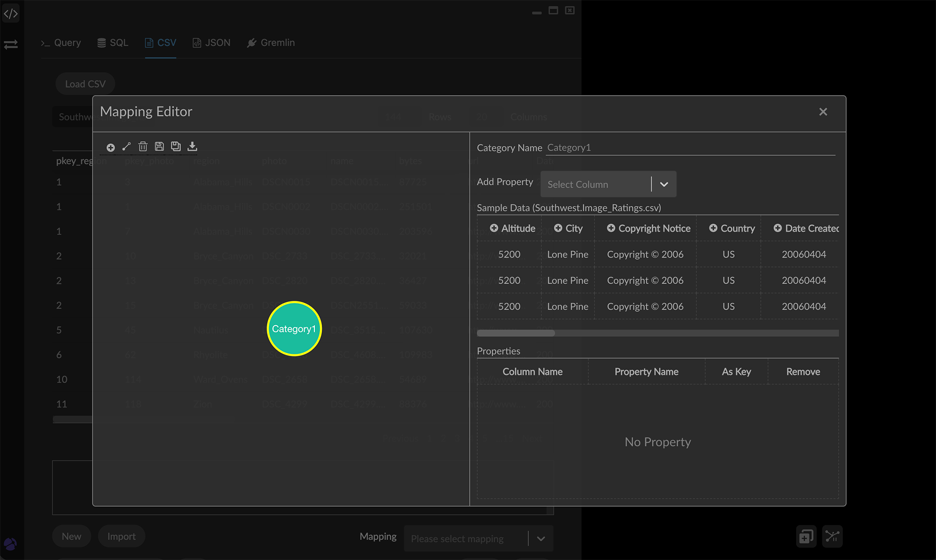The image size is (936, 560).
Task: Click the save-as copy icon
Action: click(x=176, y=146)
